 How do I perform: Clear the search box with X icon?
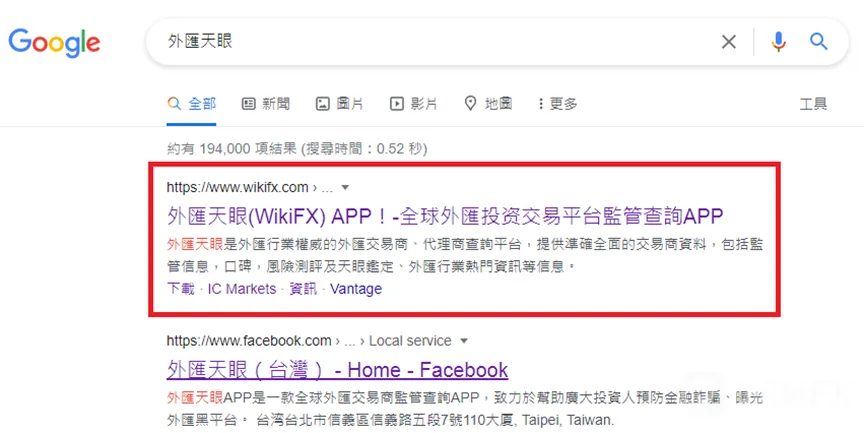click(x=728, y=41)
